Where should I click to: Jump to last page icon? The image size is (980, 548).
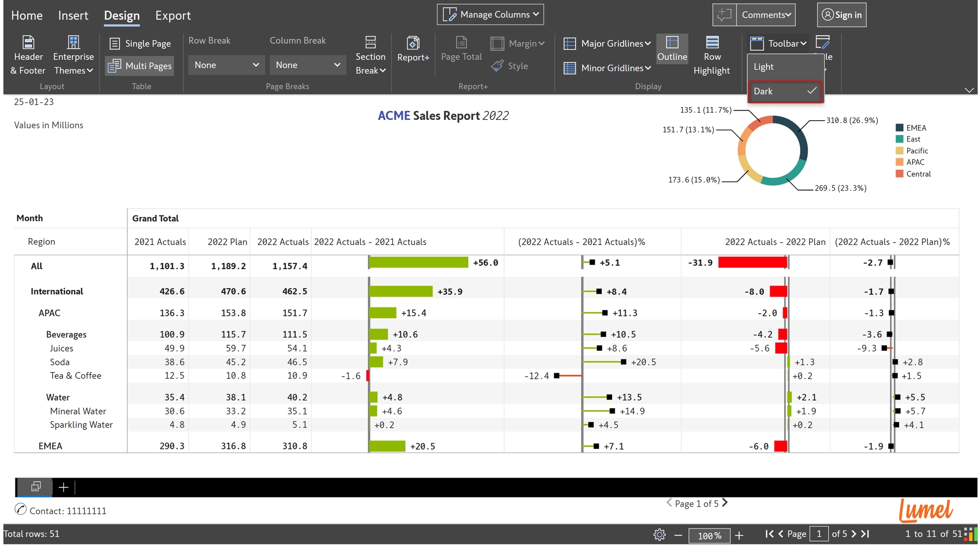(x=865, y=534)
